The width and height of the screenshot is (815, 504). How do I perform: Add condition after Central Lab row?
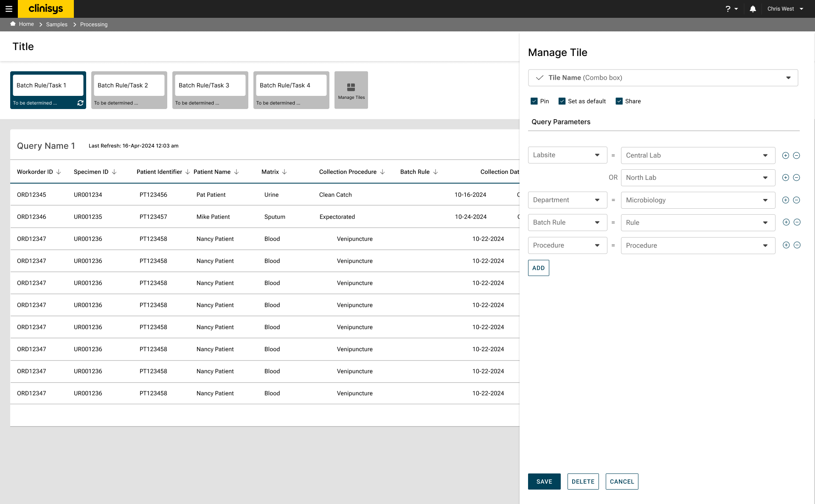[786, 155]
